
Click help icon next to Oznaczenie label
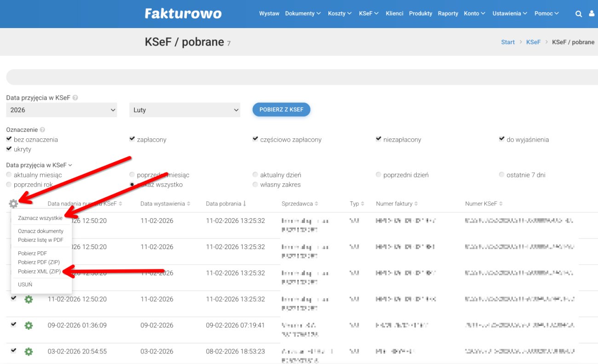click(42, 130)
